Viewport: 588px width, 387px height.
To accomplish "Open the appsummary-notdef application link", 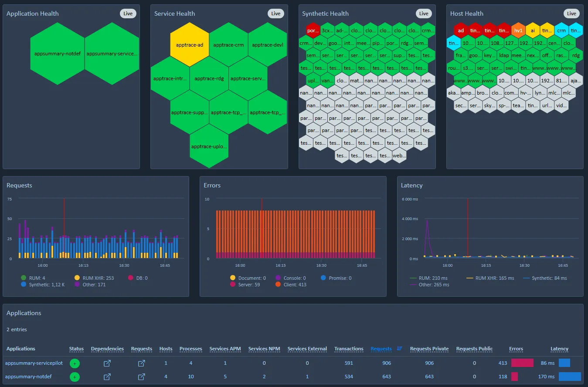I will [x=28, y=377].
